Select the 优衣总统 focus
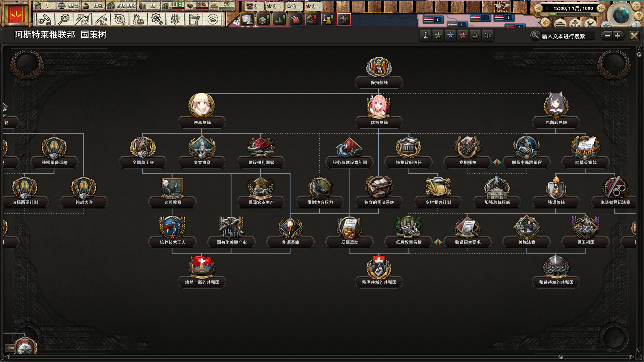This screenshot has height=362, width=644. click(379, 111)
